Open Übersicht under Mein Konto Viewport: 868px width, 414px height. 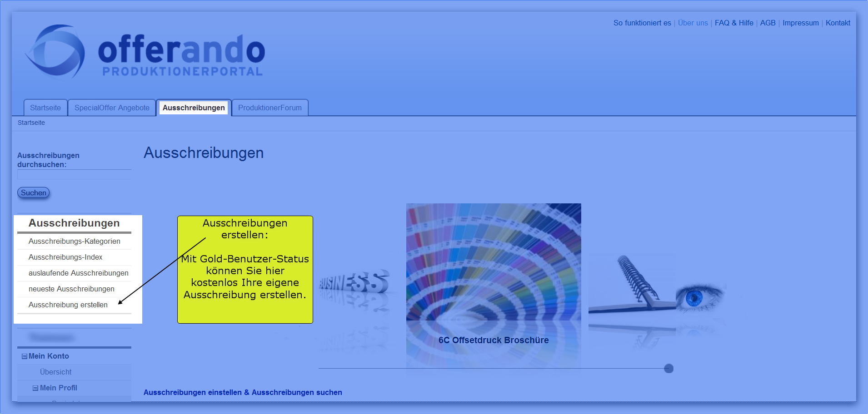pyautogui.click(x=56, y=372)
